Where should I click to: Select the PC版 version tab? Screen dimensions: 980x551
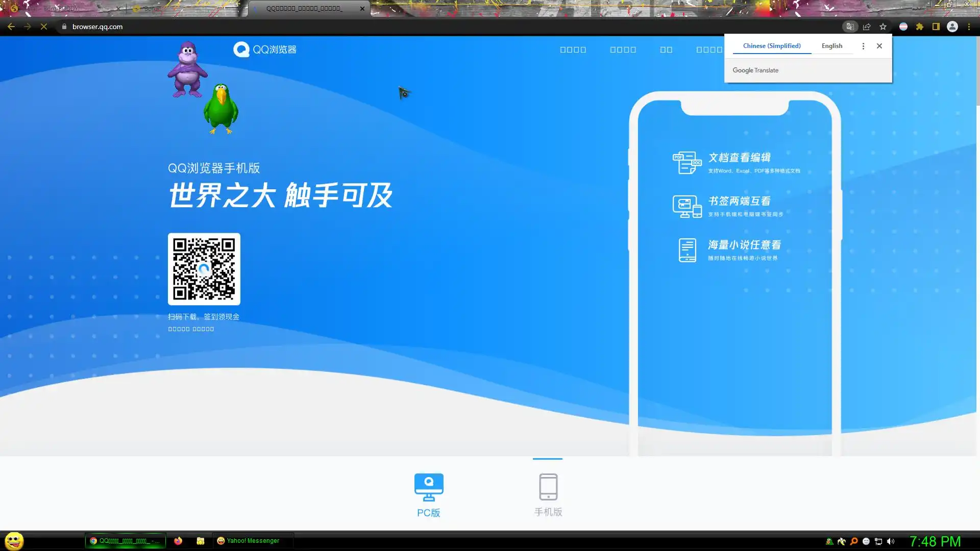pyautogui.click(x=429, y=494)
